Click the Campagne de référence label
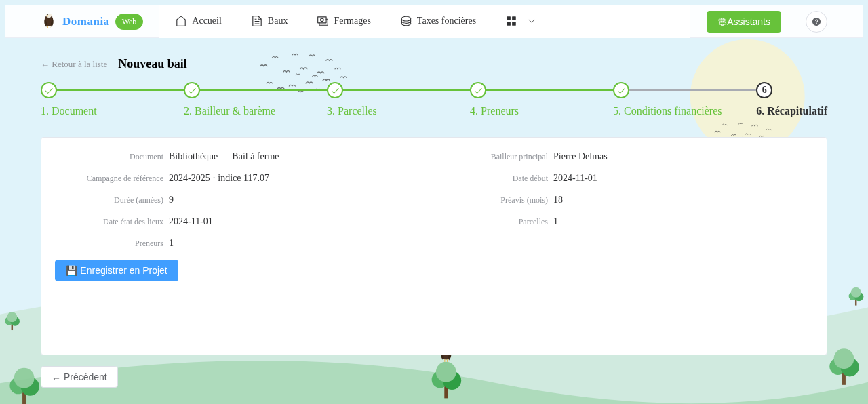Viewport: 868px width, 404px height. tap(125, 178)
